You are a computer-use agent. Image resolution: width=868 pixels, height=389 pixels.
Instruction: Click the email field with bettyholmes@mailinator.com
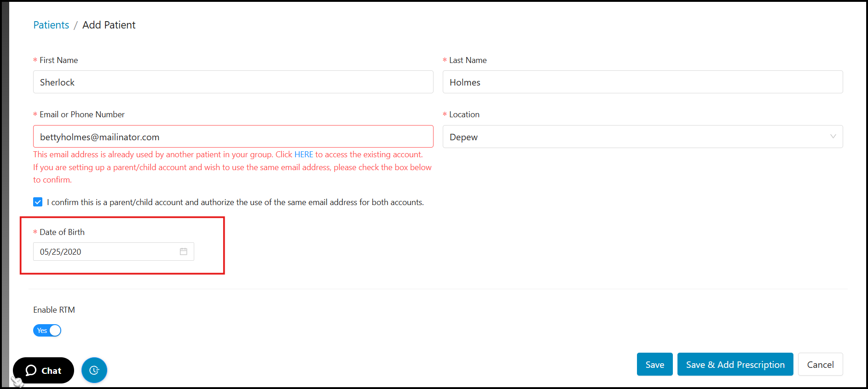(233, 137)
